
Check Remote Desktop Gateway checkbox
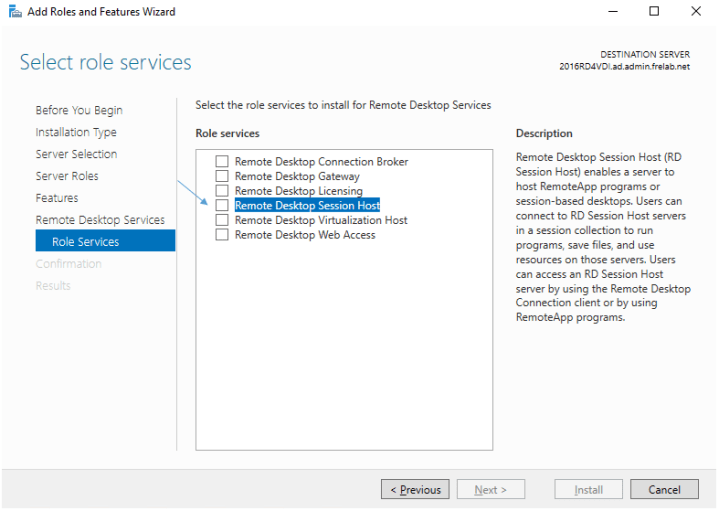[222, 176]
